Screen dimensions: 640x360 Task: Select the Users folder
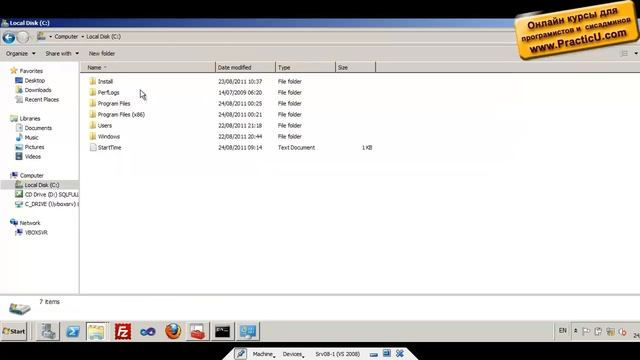(100, 126)
